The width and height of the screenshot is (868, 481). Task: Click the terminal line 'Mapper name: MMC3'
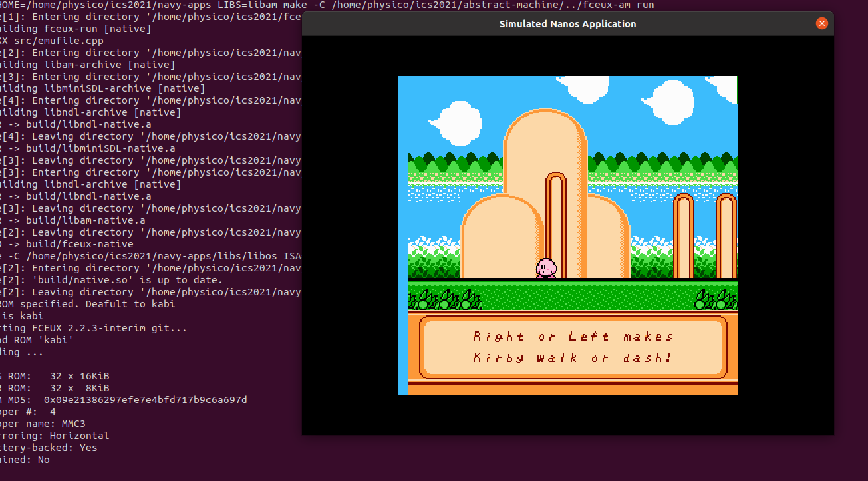click(x=43, y=424)
